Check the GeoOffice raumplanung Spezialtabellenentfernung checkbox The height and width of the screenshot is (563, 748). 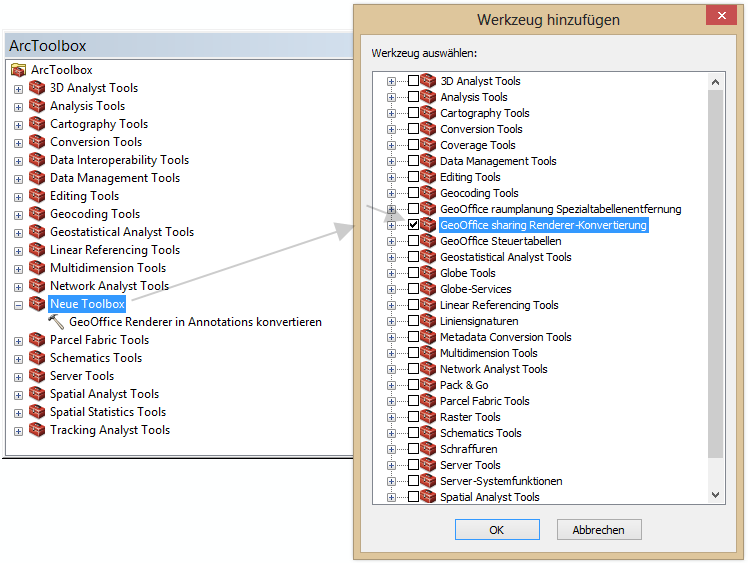[x=414, y=209]
